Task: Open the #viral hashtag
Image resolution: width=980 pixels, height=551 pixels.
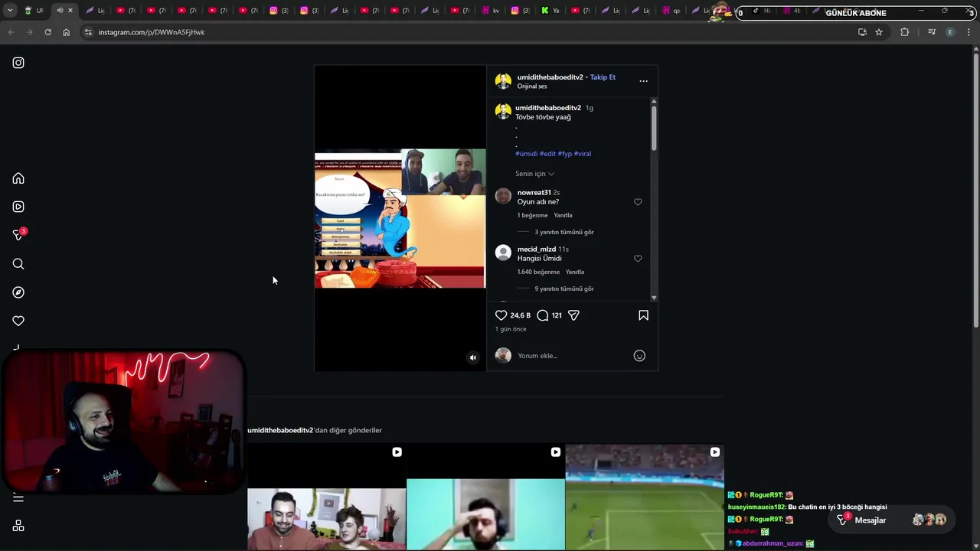Action: 583,154
